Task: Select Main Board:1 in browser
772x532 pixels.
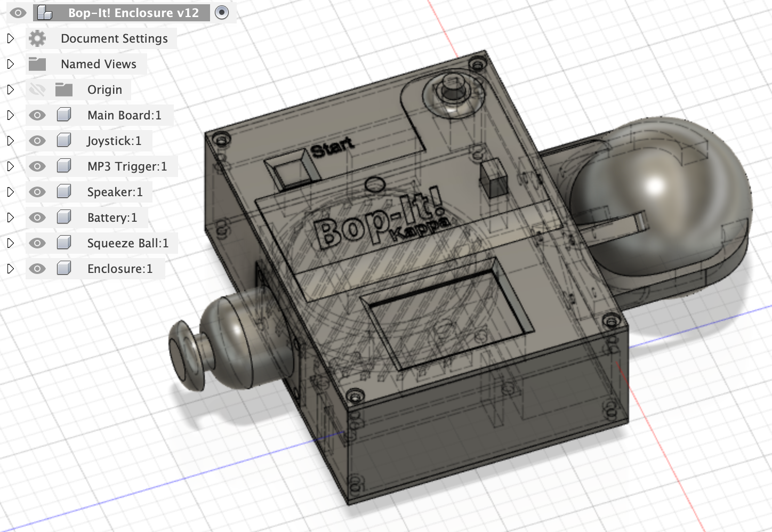Action: [x=124, y=115]
